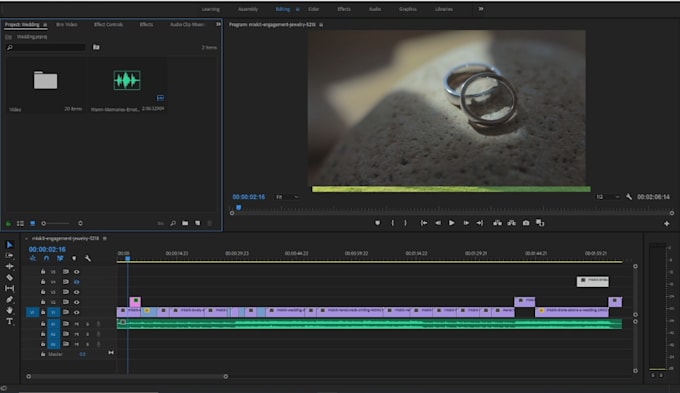The image size is (680, 393).
Task: Toggle V4 track output eye
Action: click(76, 282)
